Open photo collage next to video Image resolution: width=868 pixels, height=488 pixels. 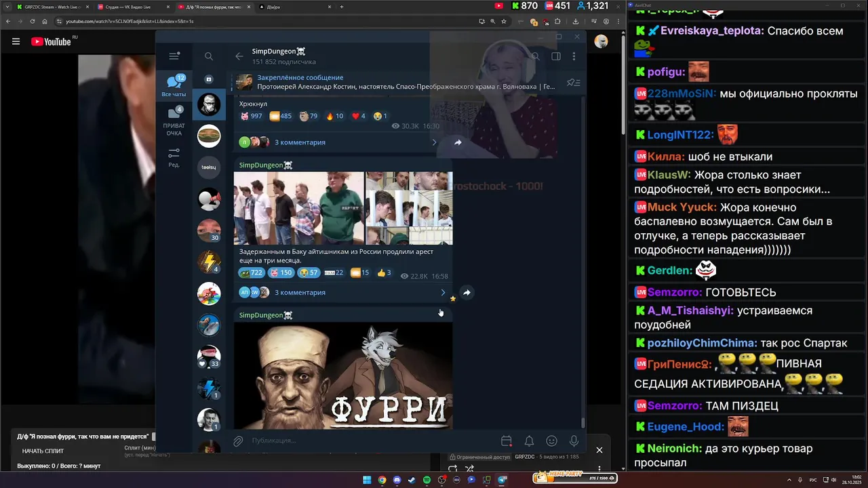pos(409,208)
